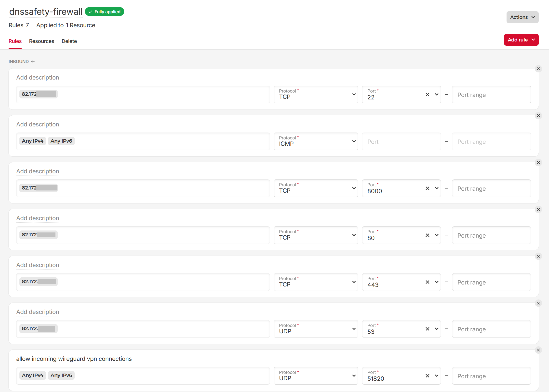Remove the UDP port 53 rule

coord(538,303)
